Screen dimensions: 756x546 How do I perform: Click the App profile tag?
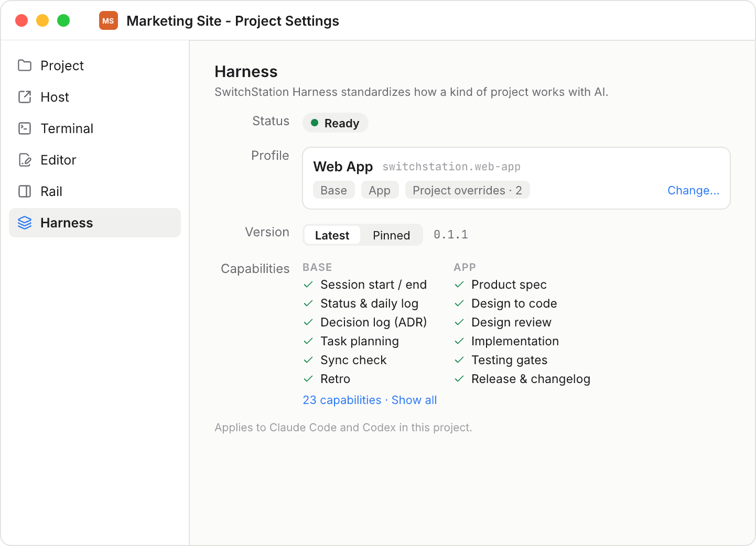380,190
